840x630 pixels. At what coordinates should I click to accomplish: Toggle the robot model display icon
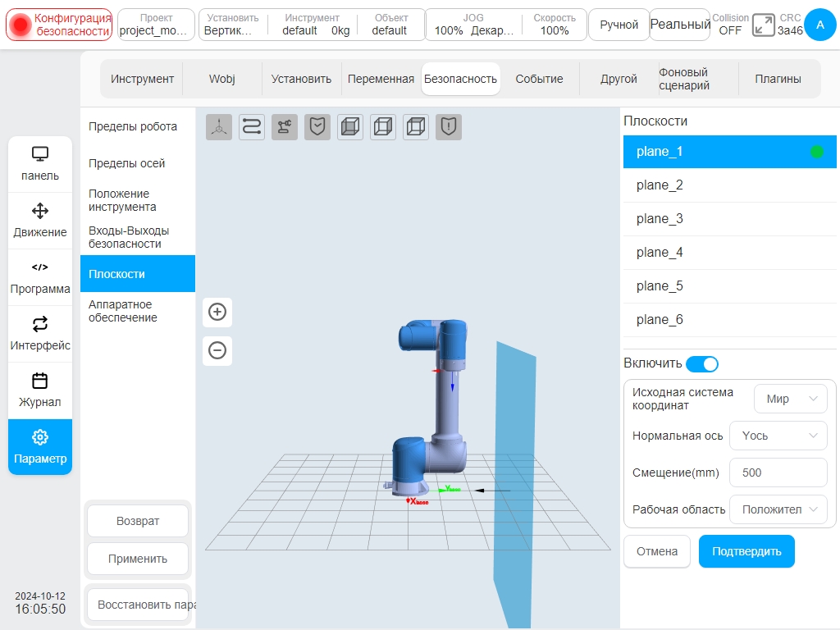tap(285, 127)
